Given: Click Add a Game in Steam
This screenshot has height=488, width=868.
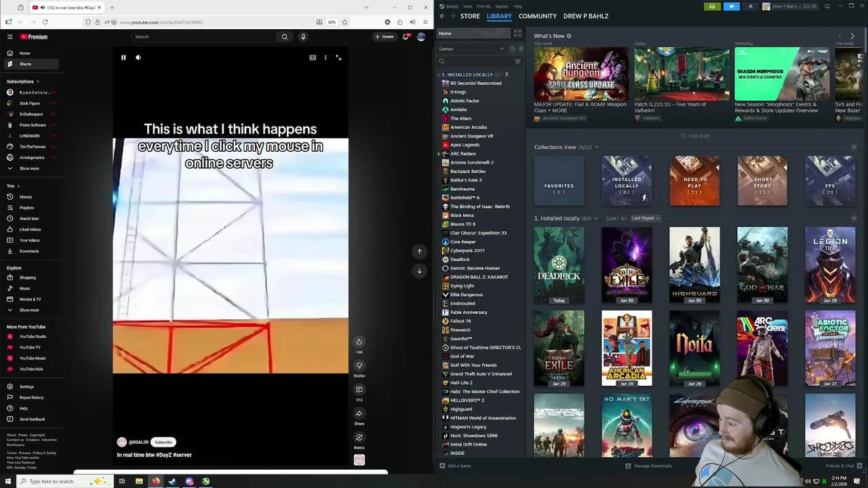Looking at the screenshot, I should (456, 466).
